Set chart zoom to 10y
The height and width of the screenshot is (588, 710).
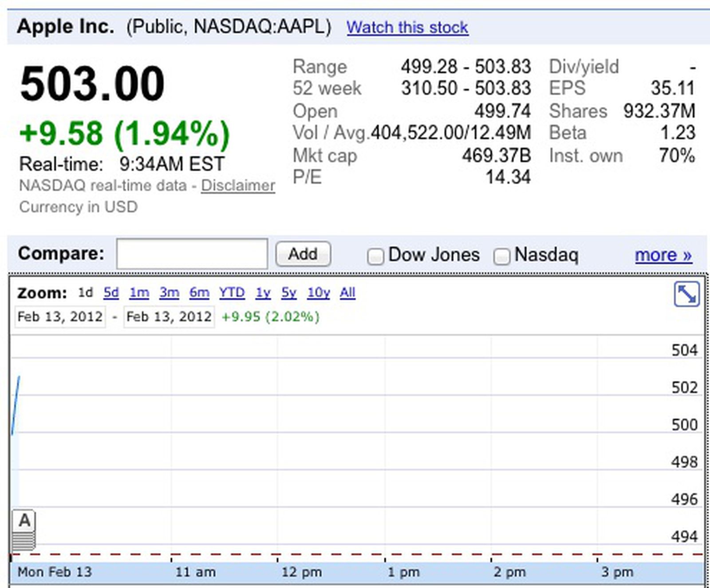tap(319, 292)
